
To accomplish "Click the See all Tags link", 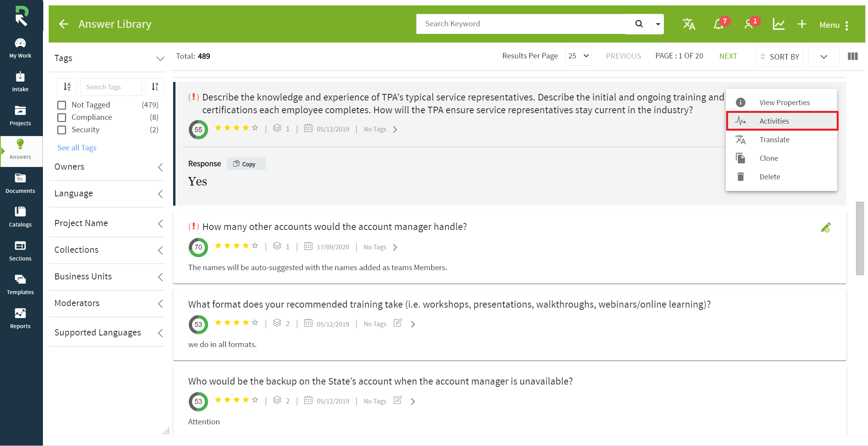I will [x=77, y=148].
